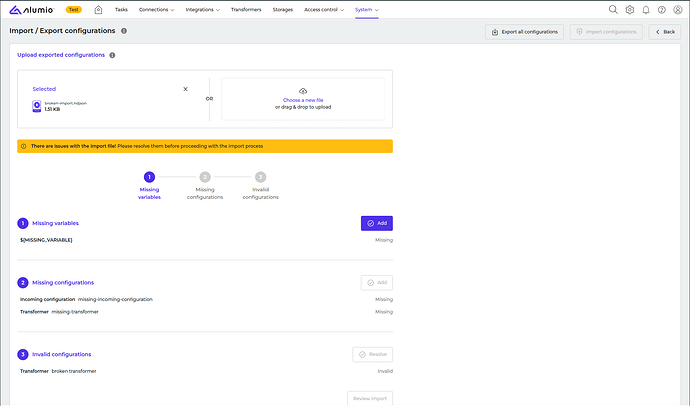Click info icon next to Upload exported configurations
The width and height of the screenshot is (690, 406).
click(112, 55)
